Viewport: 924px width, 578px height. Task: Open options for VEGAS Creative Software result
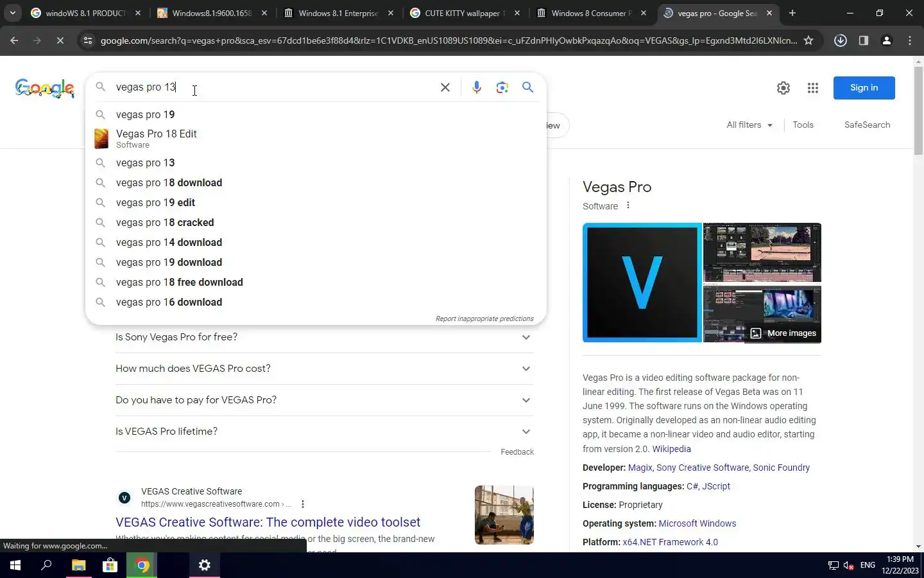click(x=303, y=504)
